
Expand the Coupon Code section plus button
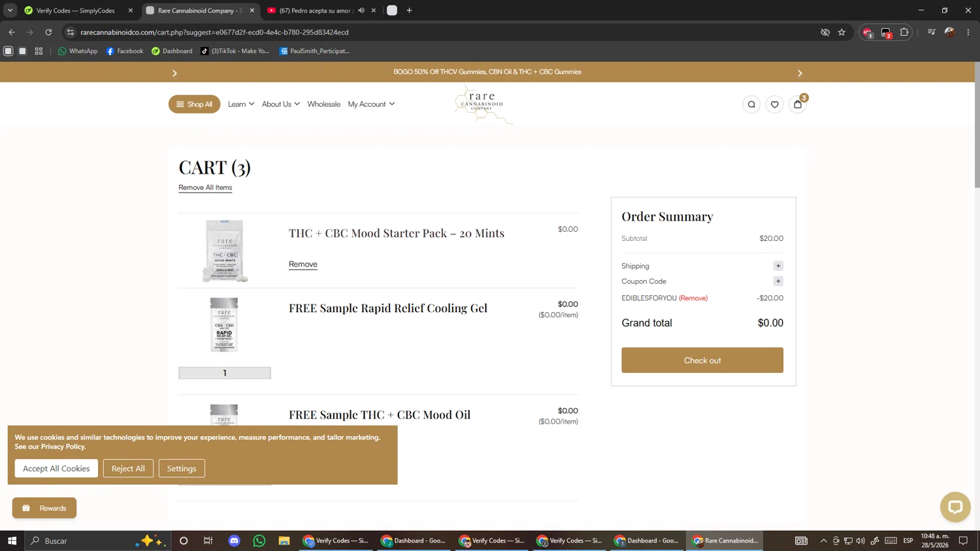(x=778, y=281)
